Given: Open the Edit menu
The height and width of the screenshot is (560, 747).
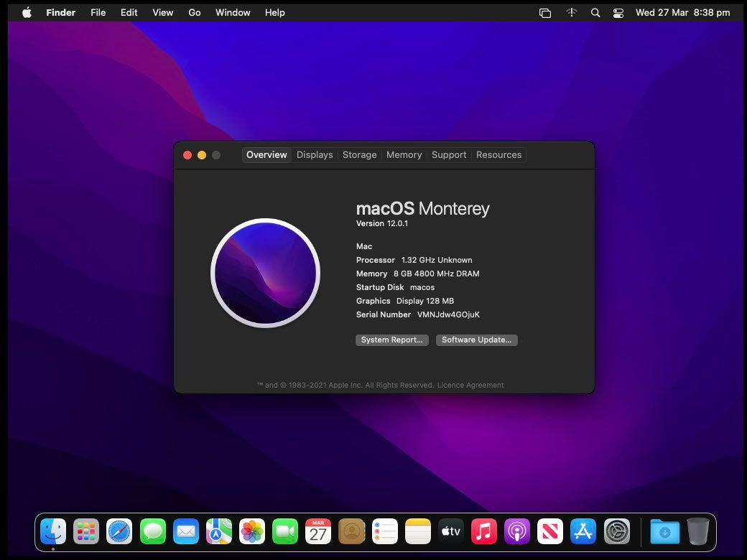Looking at the screenshot, I should pyautogui.click(x=129, y=12).
